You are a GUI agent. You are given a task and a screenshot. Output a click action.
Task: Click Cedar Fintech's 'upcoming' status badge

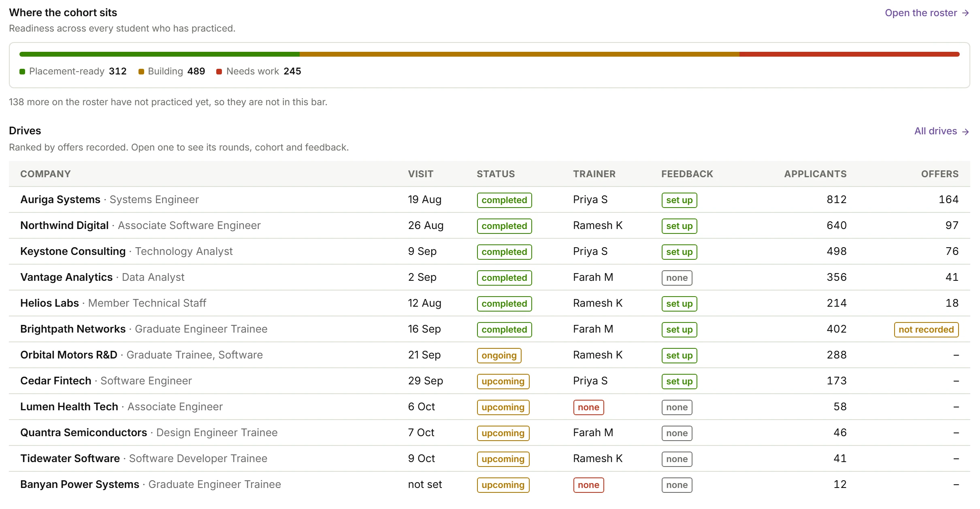[503, 381]
